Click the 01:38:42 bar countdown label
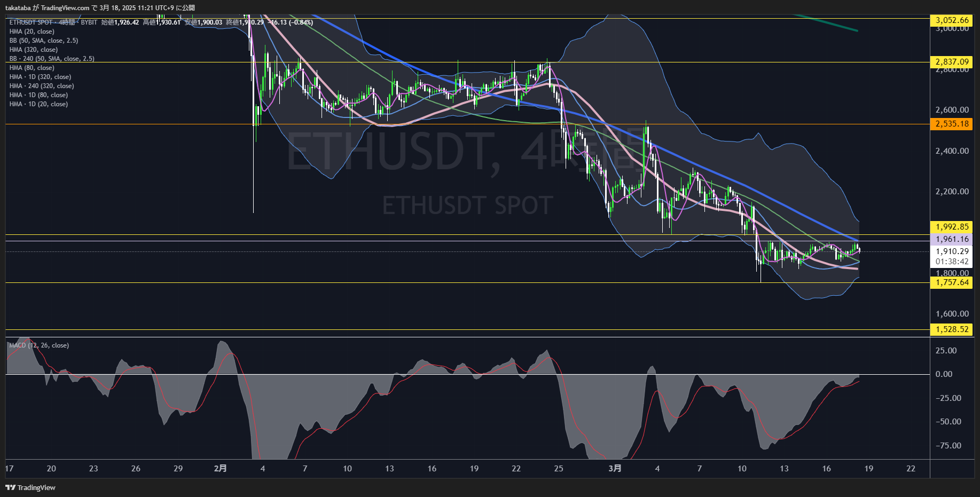980x497 pixels. tap(952, 262)
